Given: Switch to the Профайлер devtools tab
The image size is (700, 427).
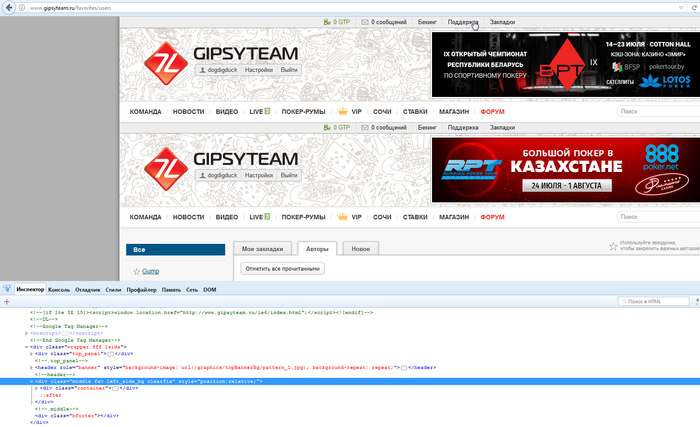Looking at the screenshot, I should [141, 290].
